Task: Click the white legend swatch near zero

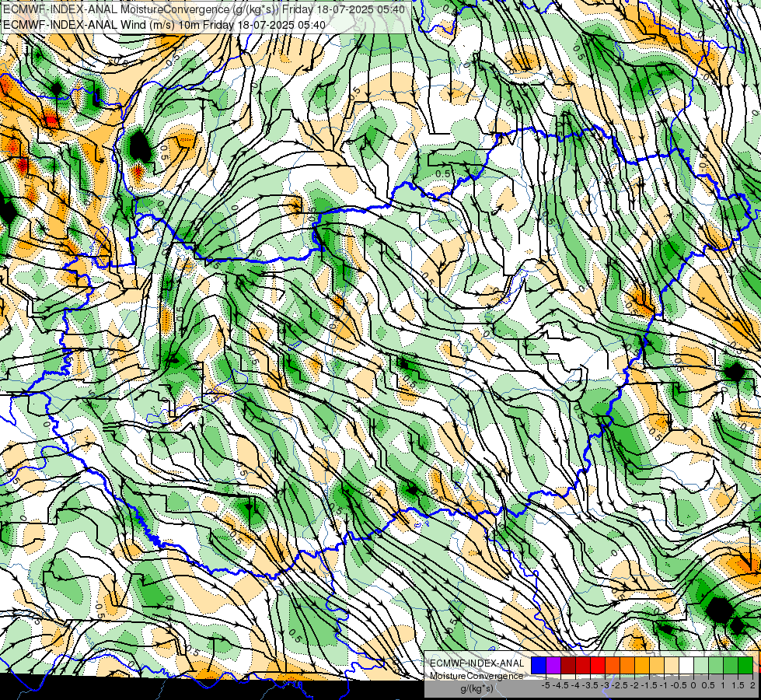Action: (x=686, y=666)
